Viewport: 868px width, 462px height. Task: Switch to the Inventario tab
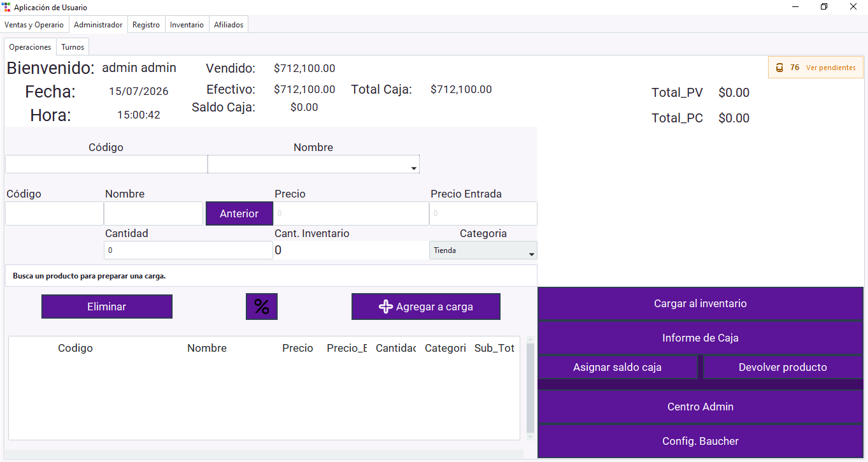click(x=187, y=25)
